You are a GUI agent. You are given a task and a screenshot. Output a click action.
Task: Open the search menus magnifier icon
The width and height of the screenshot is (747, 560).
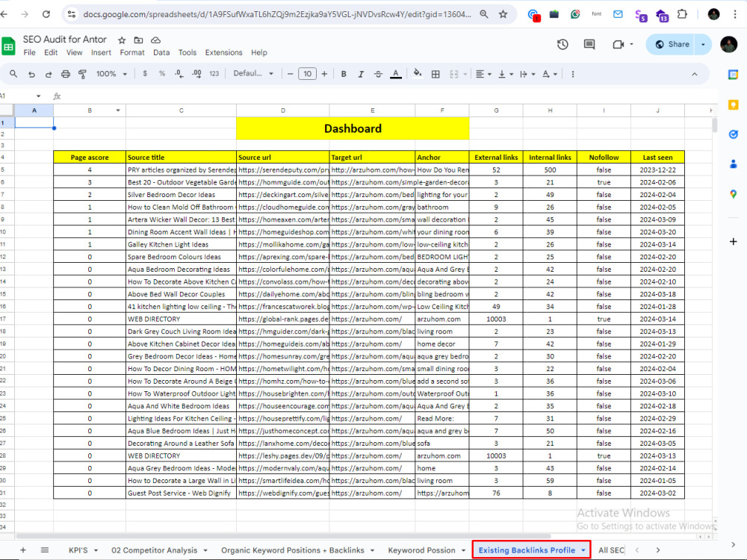(x=13, y=74)
